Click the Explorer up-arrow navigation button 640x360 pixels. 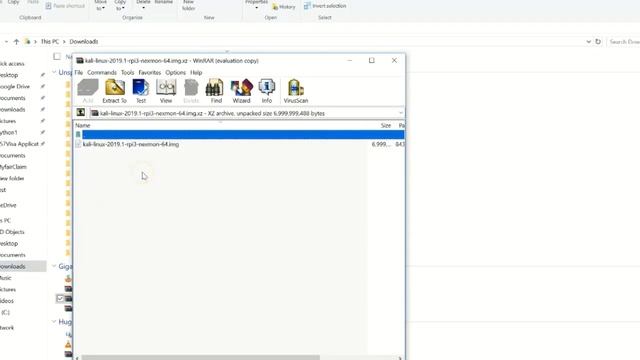click(16, 42)
